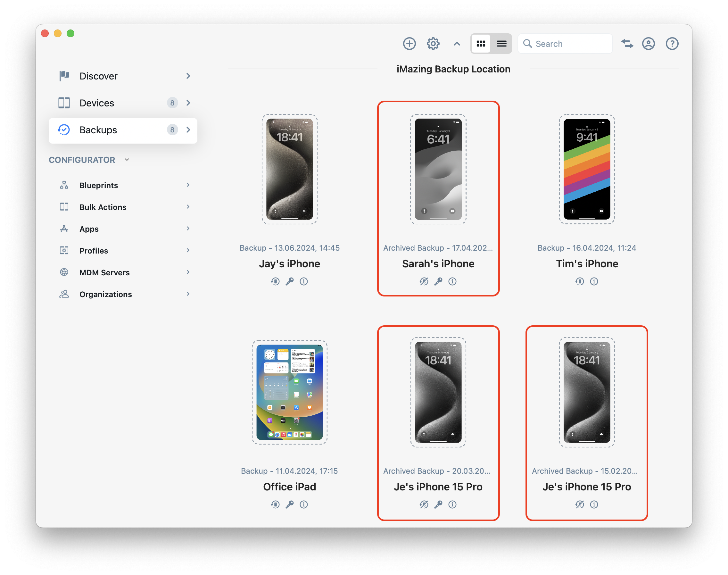Viewport: 728px width, 575px height.
Task: Switch to grid view
Action: [481, 44]
